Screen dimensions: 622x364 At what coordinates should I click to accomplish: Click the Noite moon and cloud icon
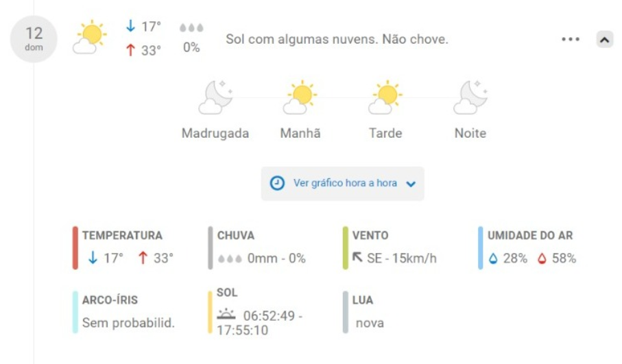click(470, 97)
